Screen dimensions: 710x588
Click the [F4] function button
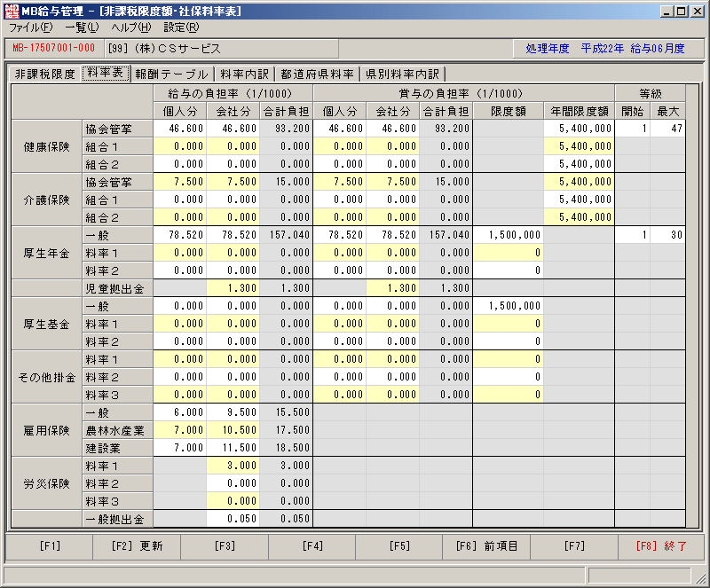(x=312, y=546)
